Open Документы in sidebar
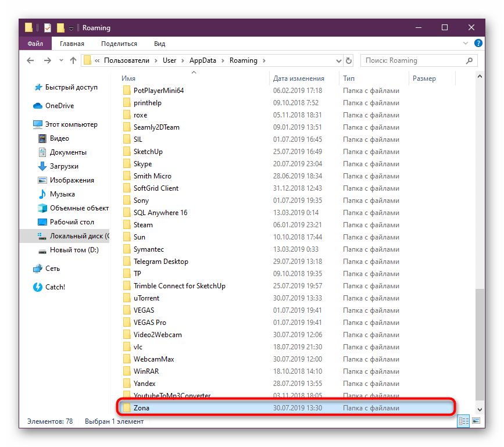 click(x=62, y=152)
